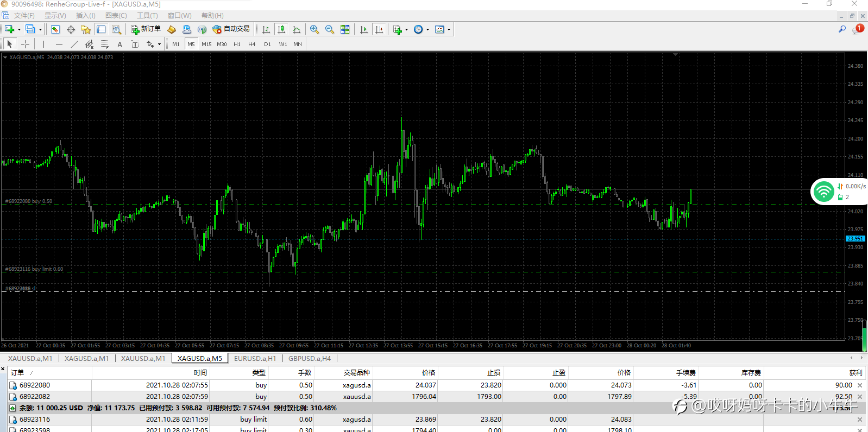868x432 pixels.
Task: Expand the new chart dropdown arrow
Action: click(19, 29)
